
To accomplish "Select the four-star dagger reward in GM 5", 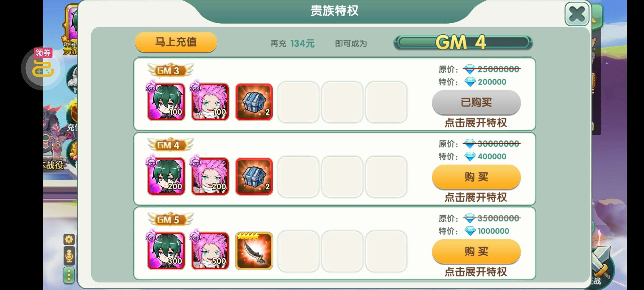I will pyautogui.click(x=254, y=251).
